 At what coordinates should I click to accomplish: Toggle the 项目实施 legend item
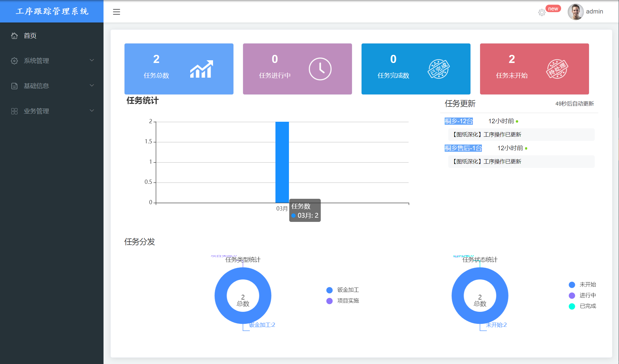pyautogui.click(x=343, y=301)
